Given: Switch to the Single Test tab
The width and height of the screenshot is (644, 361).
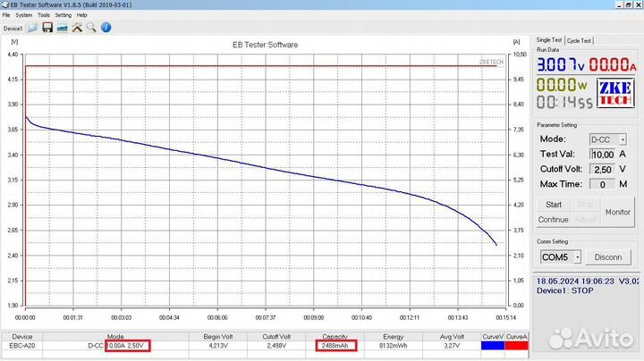Looking at the screenshot, I should (549, 40).
